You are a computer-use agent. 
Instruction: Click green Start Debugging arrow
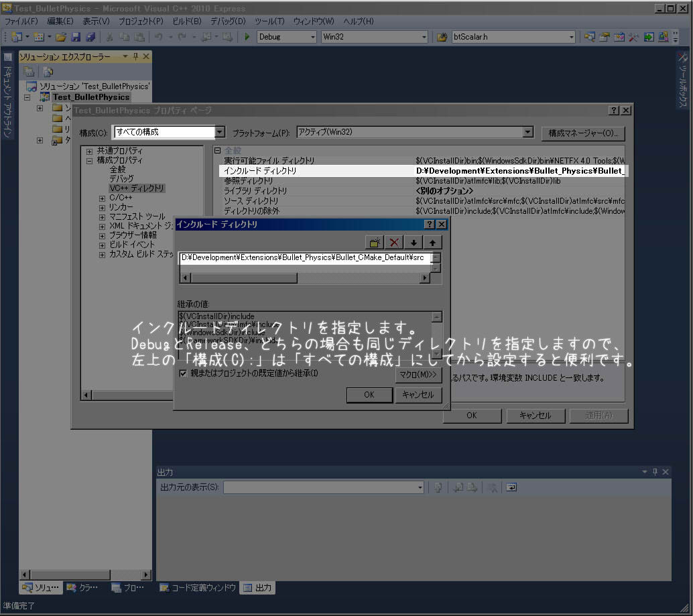coord(247,37)
